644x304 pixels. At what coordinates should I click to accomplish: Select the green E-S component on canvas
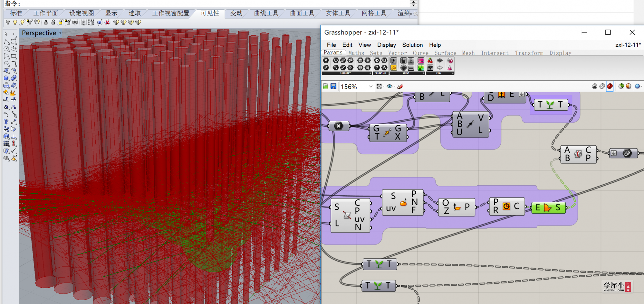[x=548, y=208]
